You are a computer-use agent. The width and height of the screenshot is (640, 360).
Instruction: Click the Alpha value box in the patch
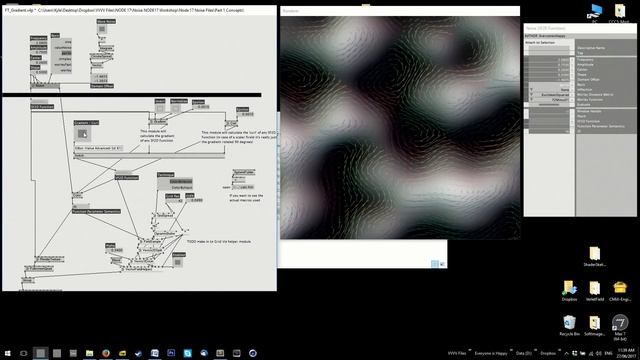114,250
